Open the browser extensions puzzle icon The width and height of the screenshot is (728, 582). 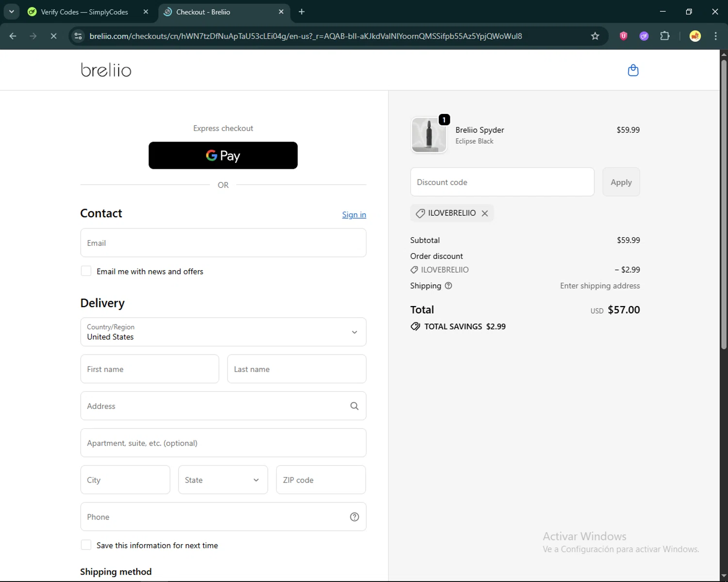(665, 36)
